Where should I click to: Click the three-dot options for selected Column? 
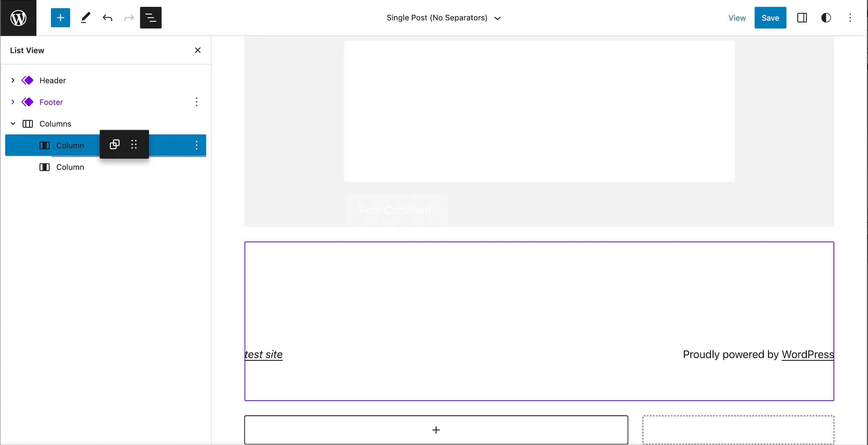pyautogui.click(x=197, y=145)
